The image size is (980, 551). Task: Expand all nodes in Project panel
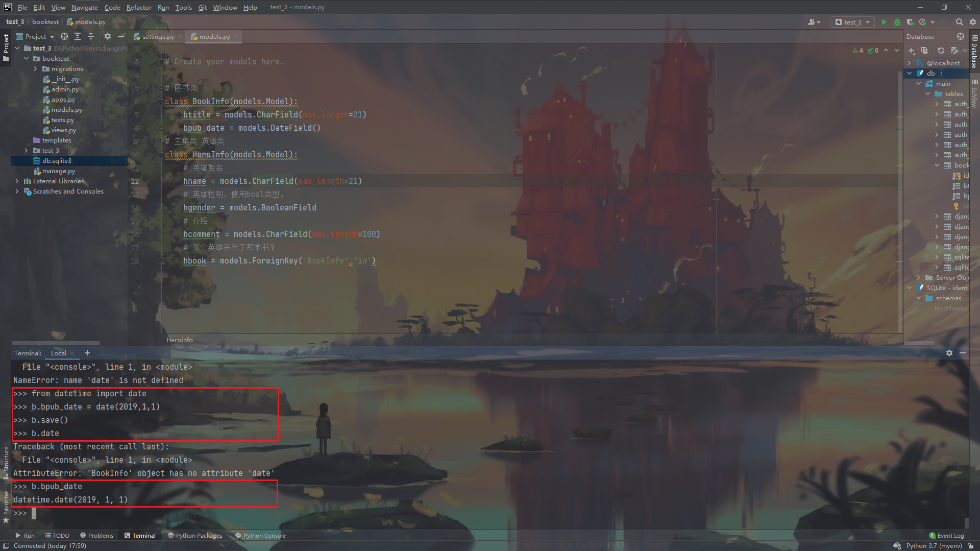click(78, 36)
